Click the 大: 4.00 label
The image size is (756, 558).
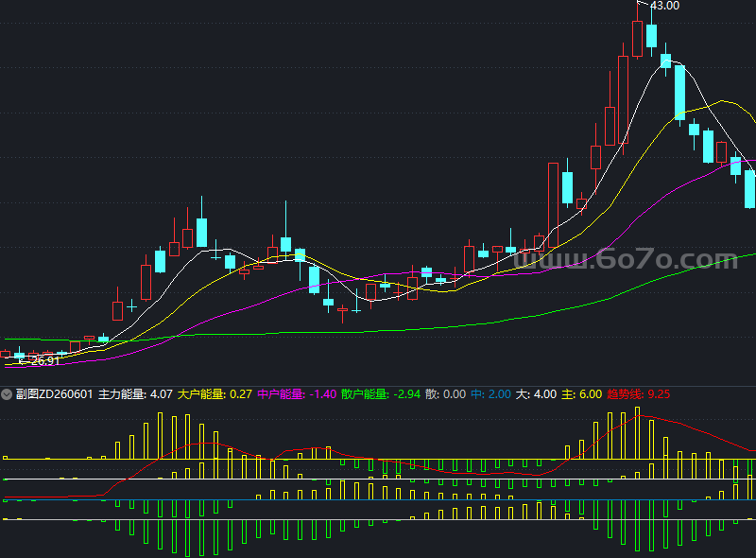click(536, 394)
